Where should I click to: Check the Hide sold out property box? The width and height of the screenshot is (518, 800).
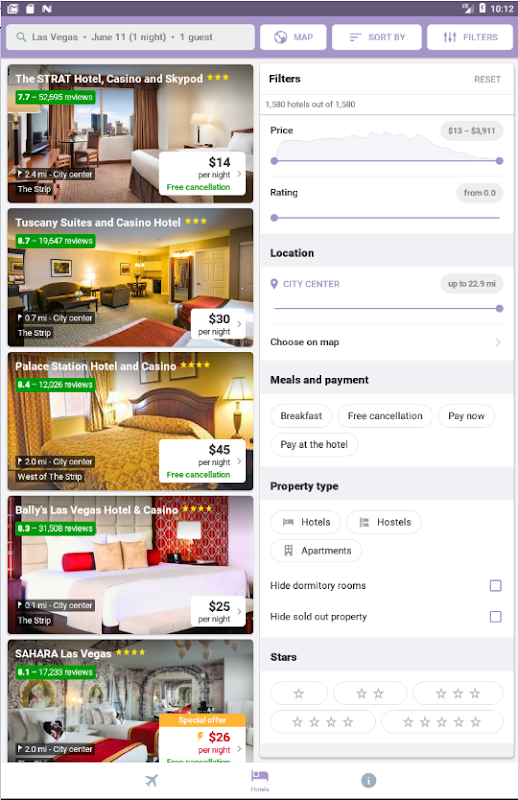coord(496,616)
